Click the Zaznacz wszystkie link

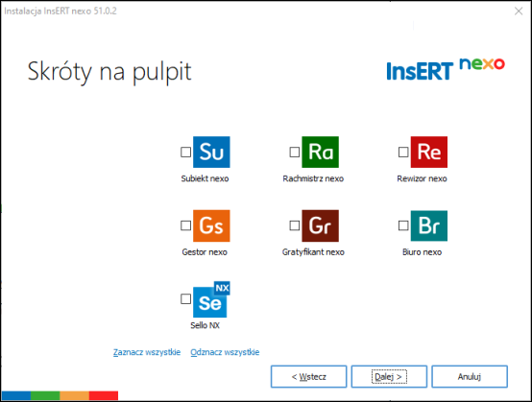[147, 352]
